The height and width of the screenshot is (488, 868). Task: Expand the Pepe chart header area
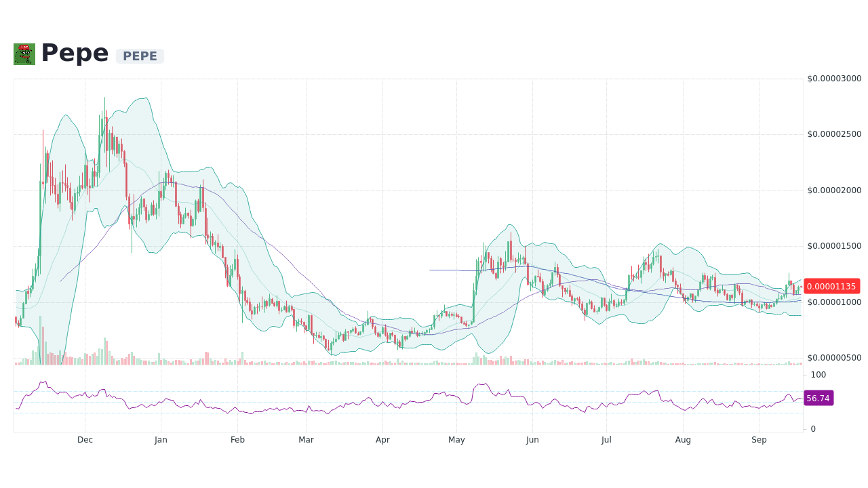click(x=75, y=53)
